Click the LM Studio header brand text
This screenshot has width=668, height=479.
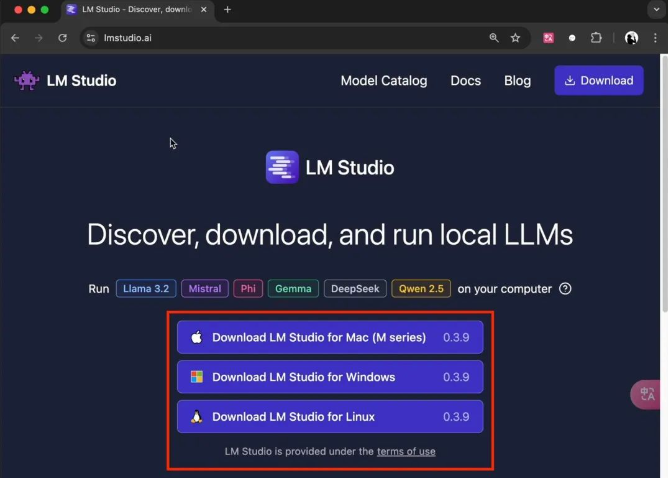coord(81,81)
